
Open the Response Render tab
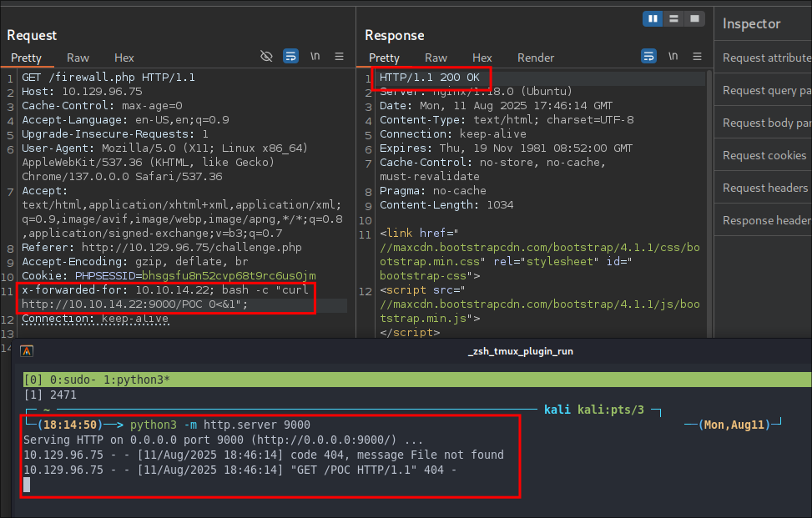coord(536,58)
